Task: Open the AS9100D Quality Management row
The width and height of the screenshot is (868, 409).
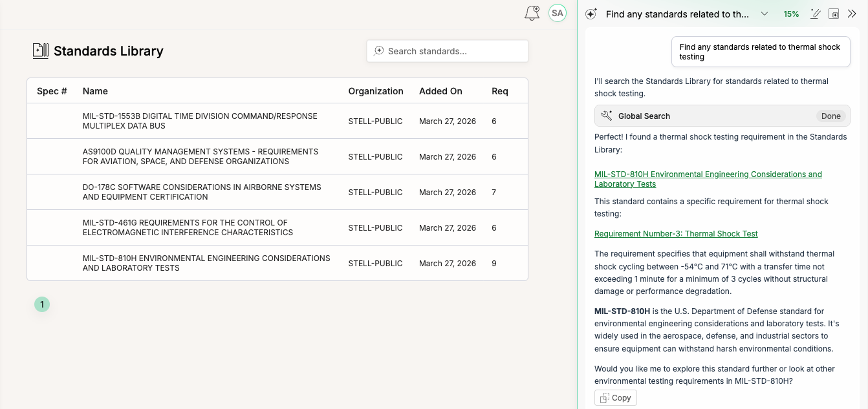Action: point(200,157)
